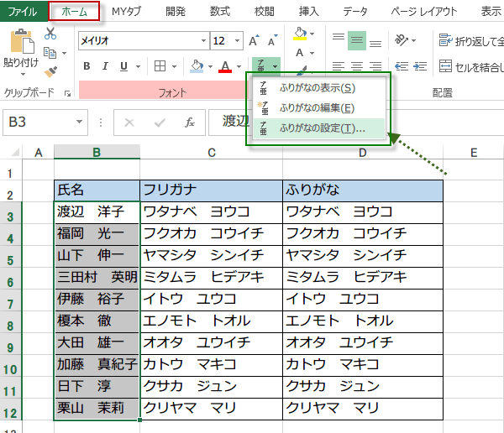Open fill color dropdown arrow
The height and width of the screenshot is (433, 504).
point(210,66)
